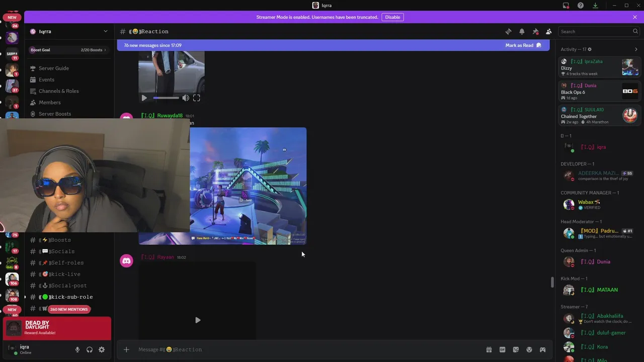Open the kick-sub-role channel

coord(68,297)
